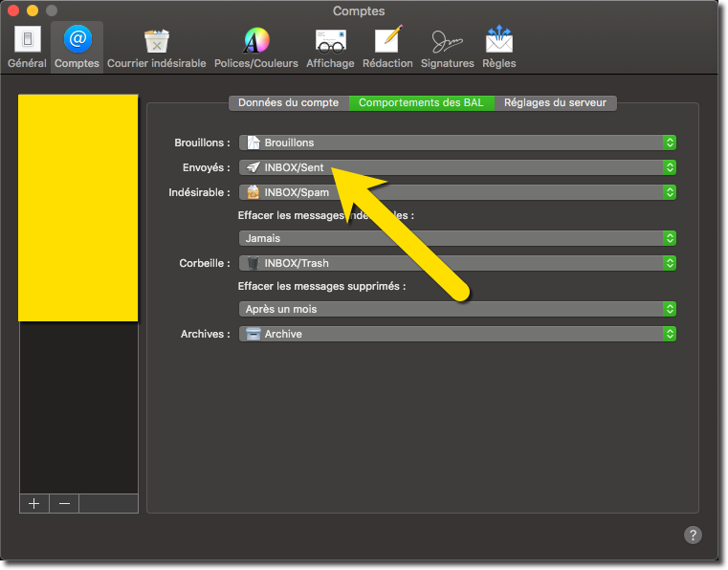Switch to Affichage preferences

(330, 47)
